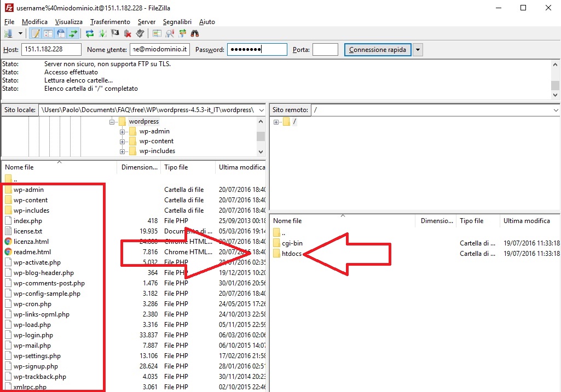The height and width of the screenshot is (392, 561).
Task: Open the quick connect history dropdown
Action: point(418,50)
